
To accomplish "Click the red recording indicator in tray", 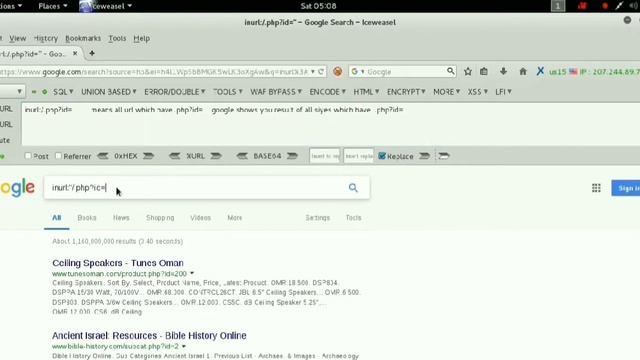I will 605,6.
